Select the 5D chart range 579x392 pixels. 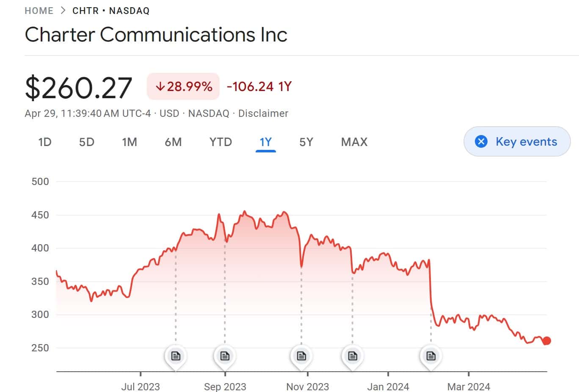(x=86, y=142)
